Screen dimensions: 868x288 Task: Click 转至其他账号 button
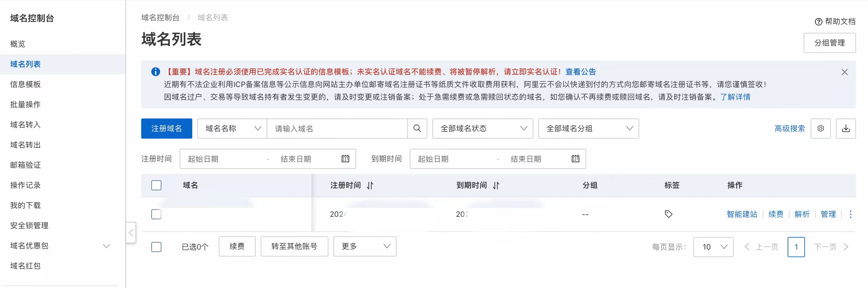[294, 247]
